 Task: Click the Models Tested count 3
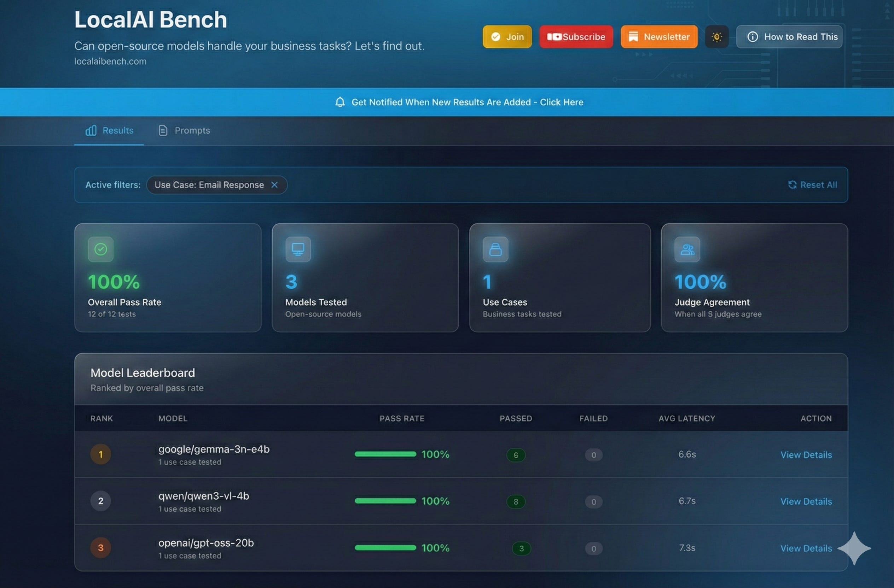(x=291, y=282)
